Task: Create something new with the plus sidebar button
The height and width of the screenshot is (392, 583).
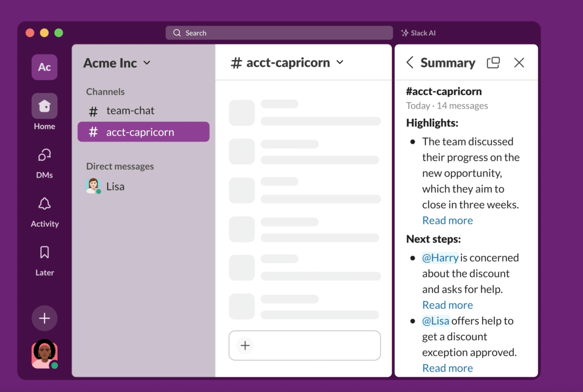Action: tap(44, 318)
